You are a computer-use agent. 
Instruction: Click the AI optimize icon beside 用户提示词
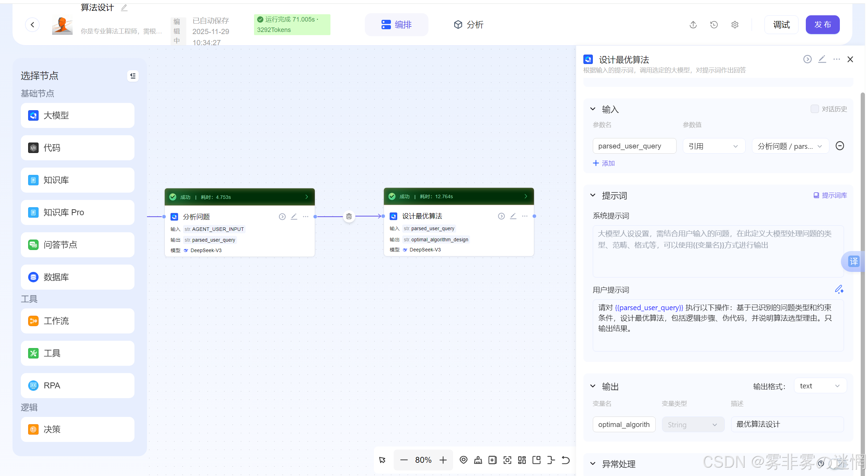[839, 289]
